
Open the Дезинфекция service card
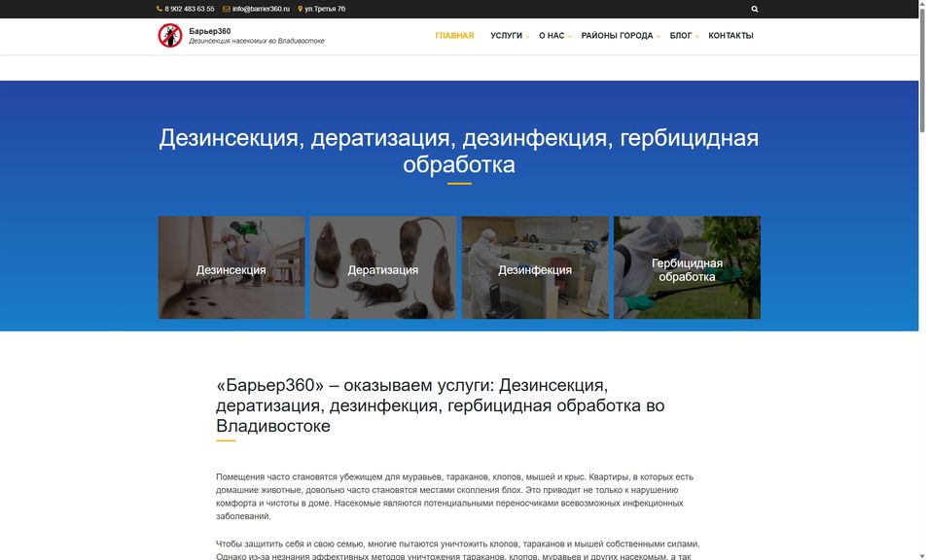[x=535, y=267]
